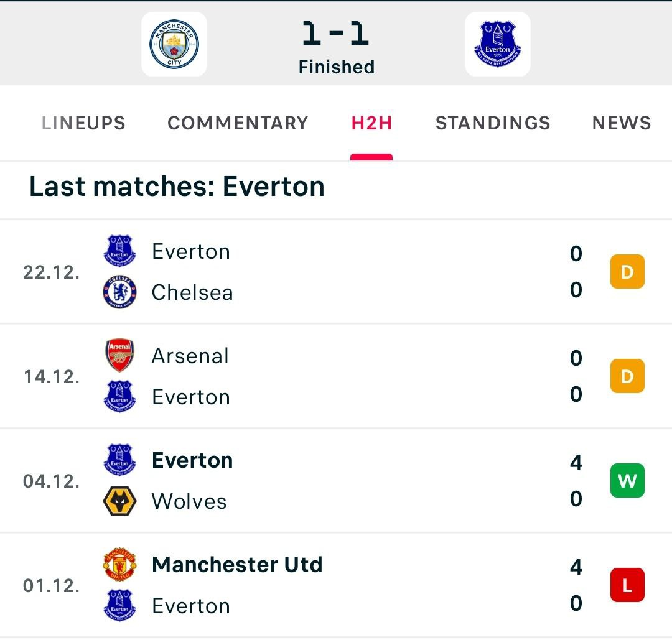Tap the Everton crest in match header
The height and width of the screenshot is (640, 672).
(x=497, y=44)
